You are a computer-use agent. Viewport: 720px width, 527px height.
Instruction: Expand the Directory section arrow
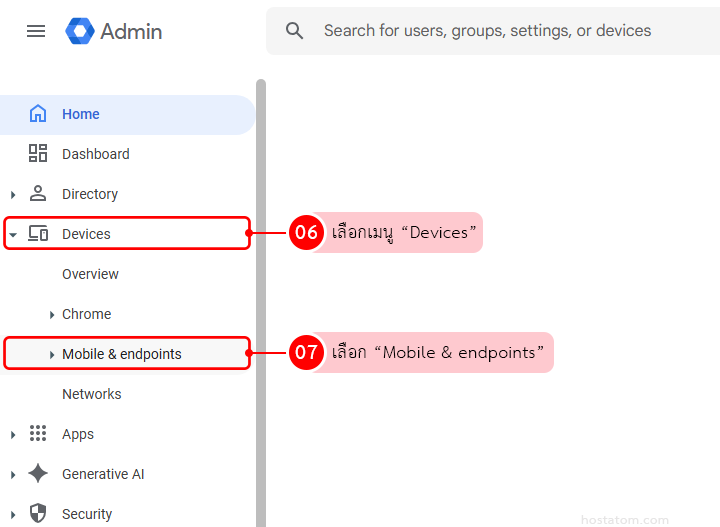click(13, 195)
